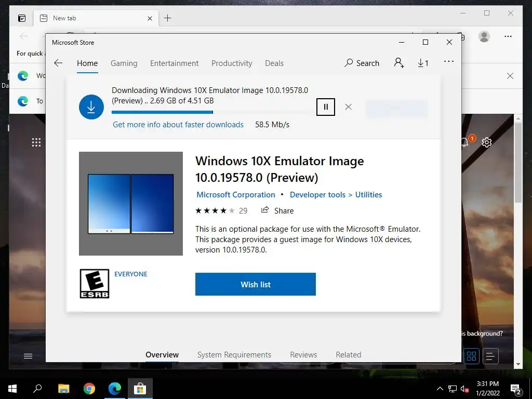Open the Edge page hamburger menu
The height and width of the screenshot is (399, 532).
coord(28,356)
